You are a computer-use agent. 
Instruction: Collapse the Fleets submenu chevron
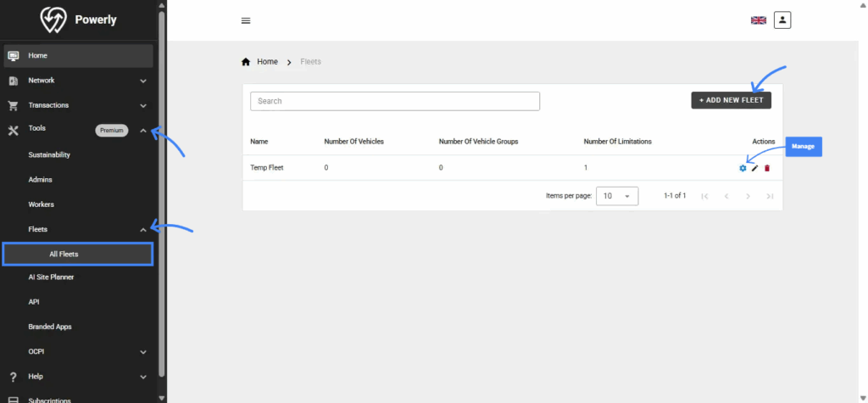coord(143,230)
